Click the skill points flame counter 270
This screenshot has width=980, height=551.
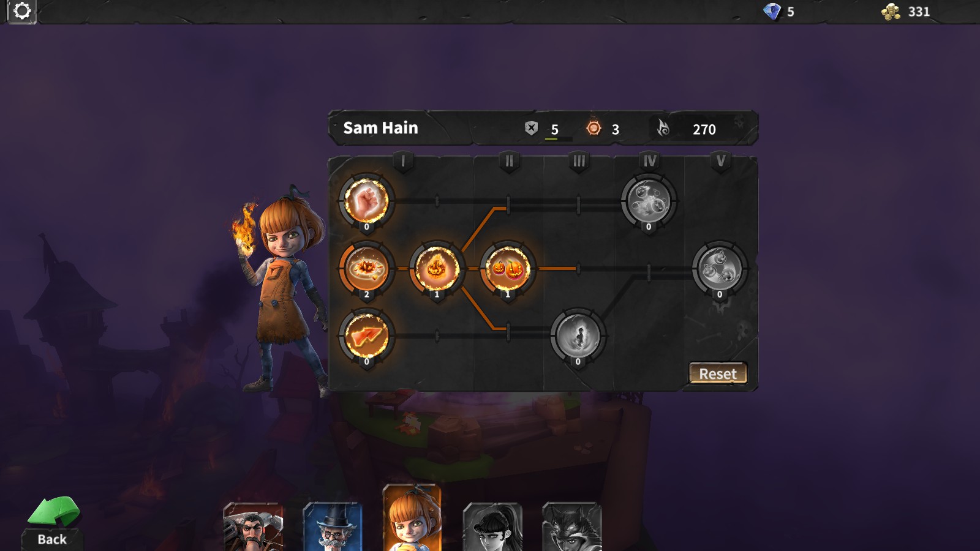click(x=687, y=129)
